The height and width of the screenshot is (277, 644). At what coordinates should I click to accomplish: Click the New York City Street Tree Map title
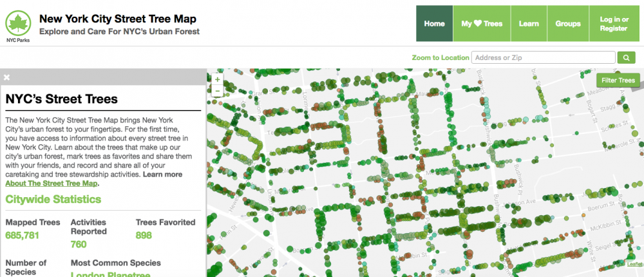pos(118,19)
